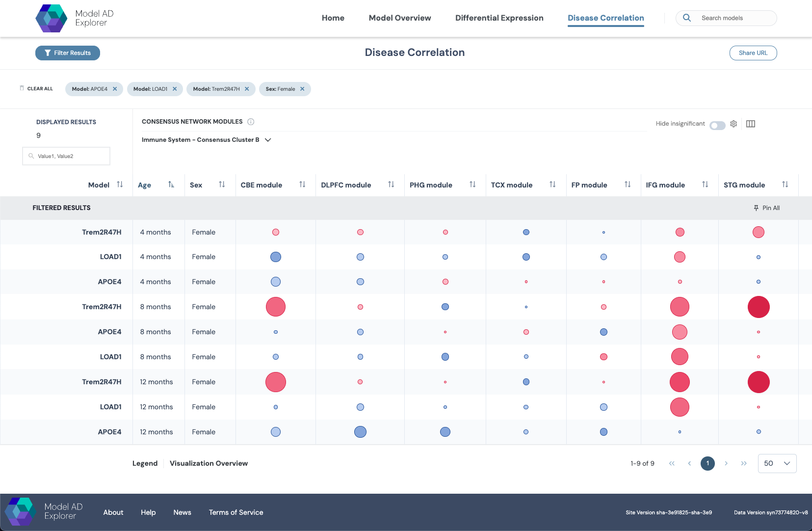Sort by the IFG module column

click(x=705, y=185)
